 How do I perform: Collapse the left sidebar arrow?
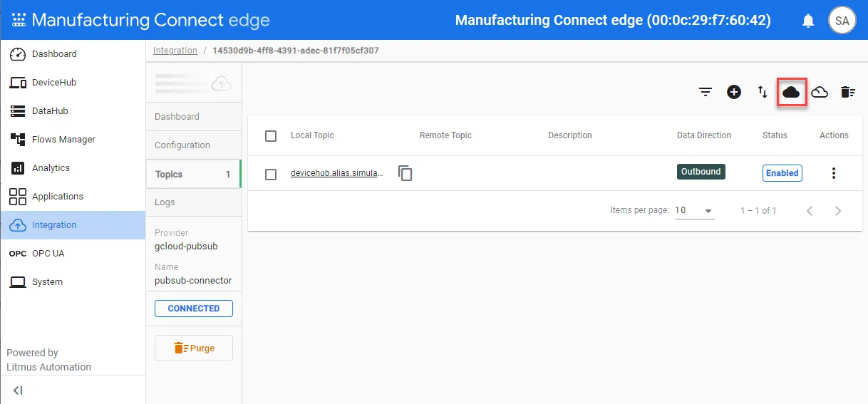18,390
